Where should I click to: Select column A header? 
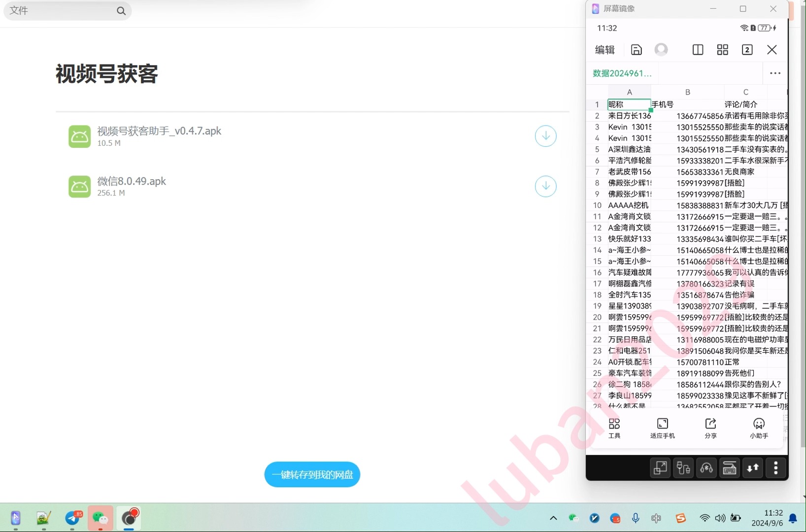click(629, 92)
